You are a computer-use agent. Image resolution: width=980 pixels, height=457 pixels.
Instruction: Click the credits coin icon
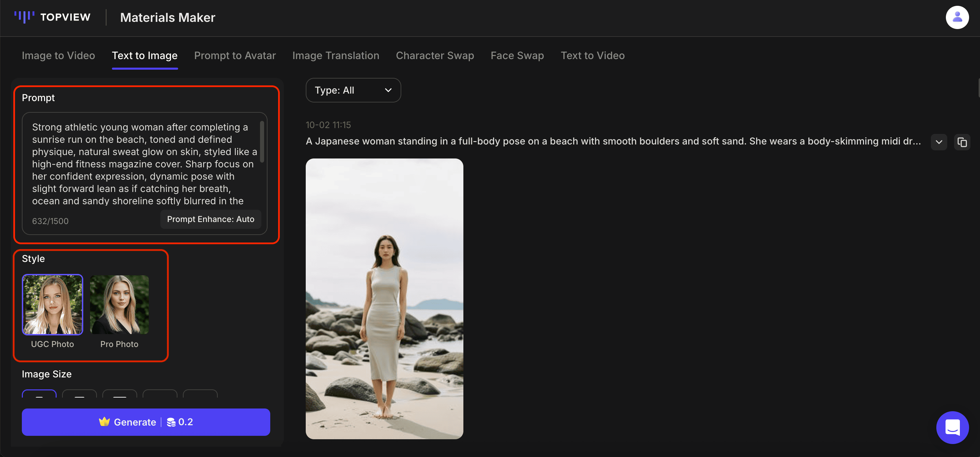pos(171,422)
